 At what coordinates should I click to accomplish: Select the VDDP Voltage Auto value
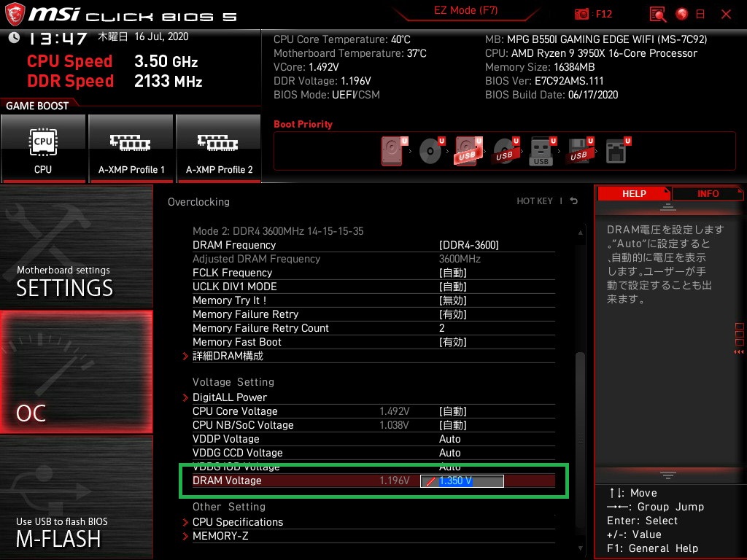click(x=449, y=439)
